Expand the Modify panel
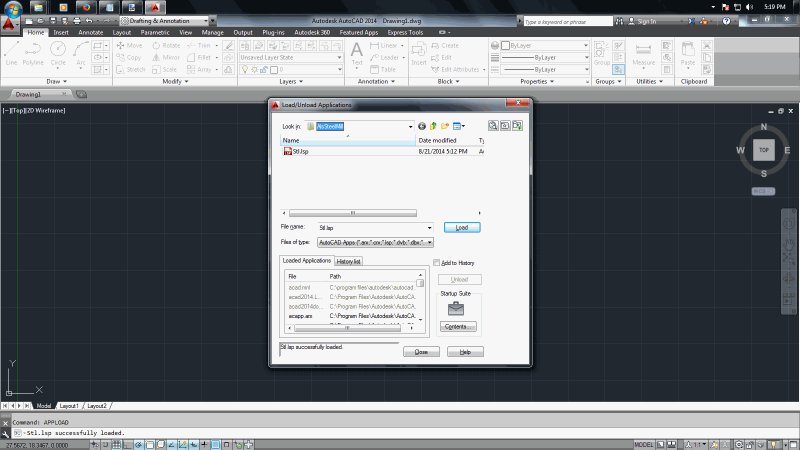This screenshot has height=450, width=800. (x=175, y=82)
